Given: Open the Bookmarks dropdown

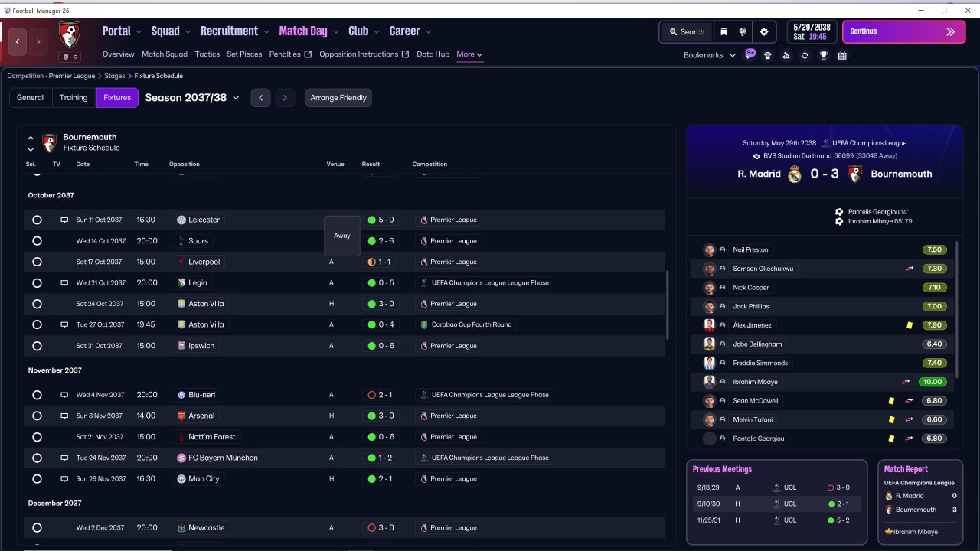Looking at the screenshot, I should (710, 55).
